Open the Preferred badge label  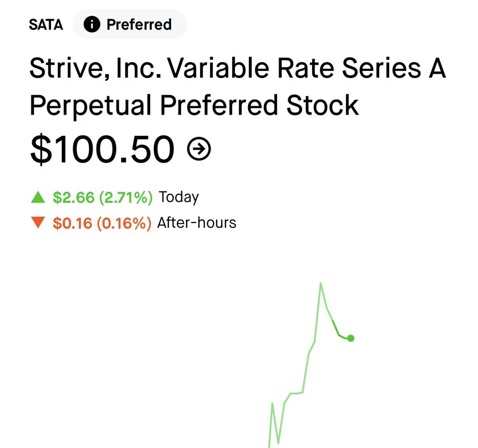point(139,25)
